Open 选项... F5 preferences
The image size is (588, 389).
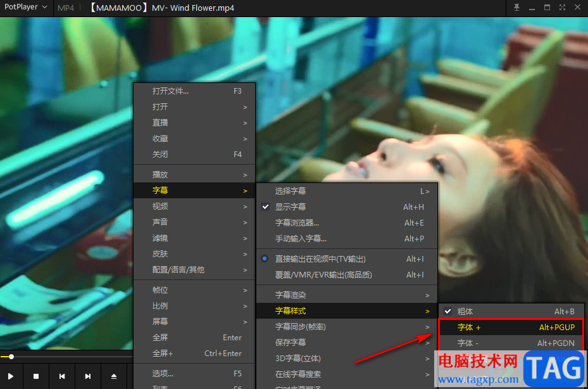click(x=194, y=374)
